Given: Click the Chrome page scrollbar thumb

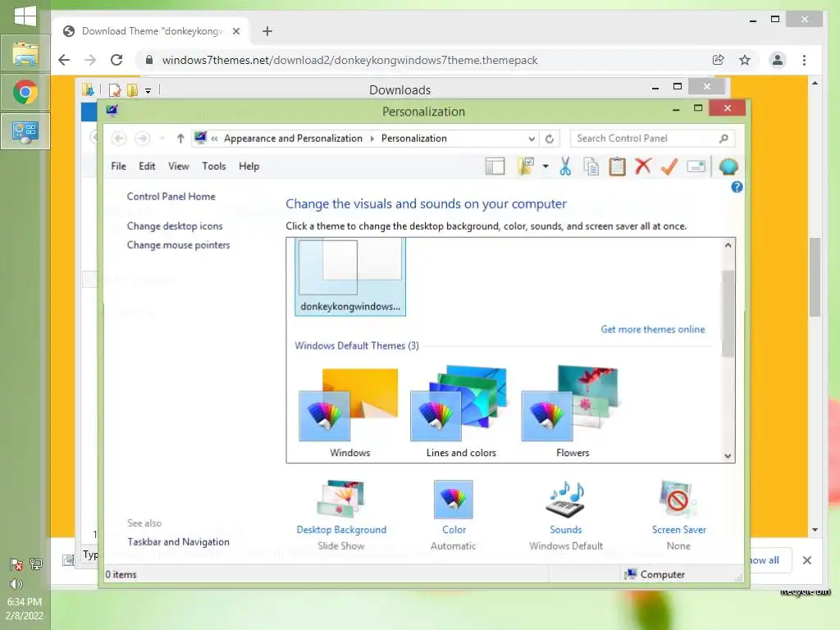Looking at the screenshot, I should click(815, 276).
